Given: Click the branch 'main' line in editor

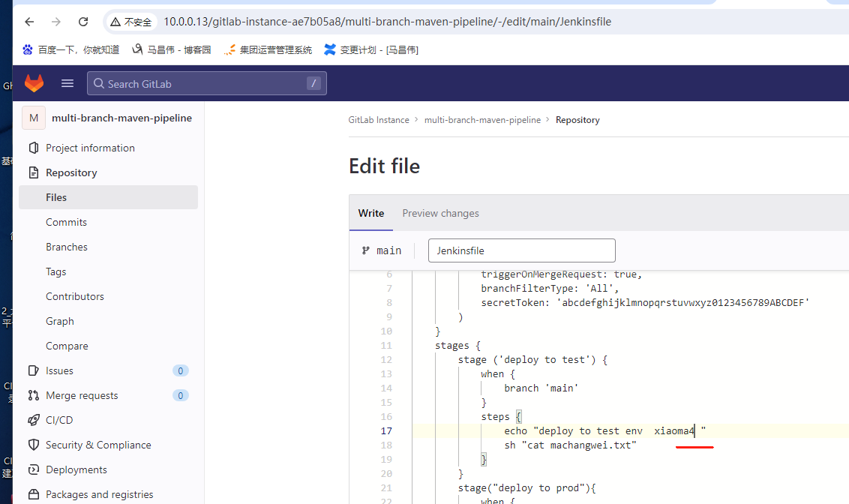Looking at the screenshot, I should (x=541, y=388).
